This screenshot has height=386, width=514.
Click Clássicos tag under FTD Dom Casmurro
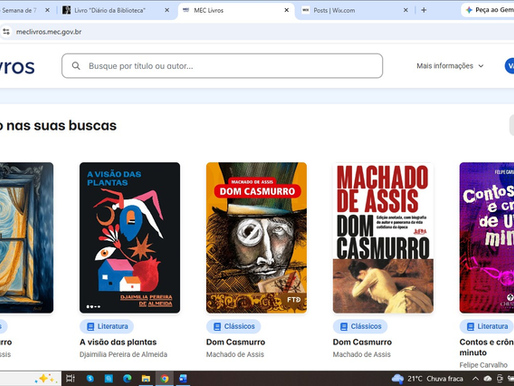(x=233, y=326)
